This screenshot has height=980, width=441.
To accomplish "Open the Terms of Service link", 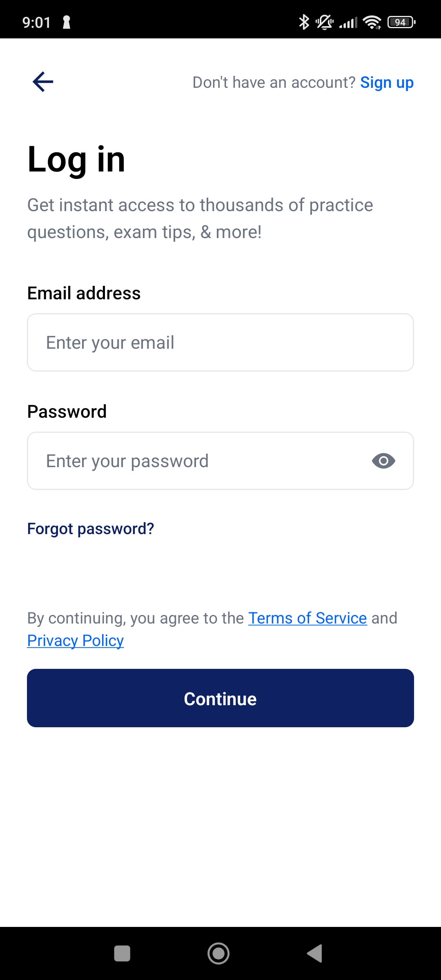I will tap(307, 618).
